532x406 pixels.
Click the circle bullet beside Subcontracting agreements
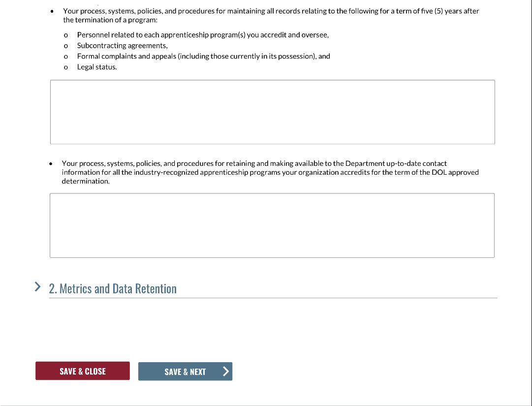(x=65, y=46)
